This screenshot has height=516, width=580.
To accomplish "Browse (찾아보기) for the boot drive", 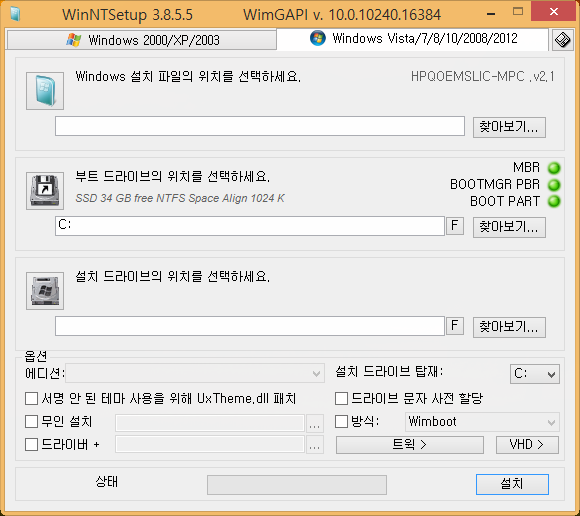I will [509, 227].
